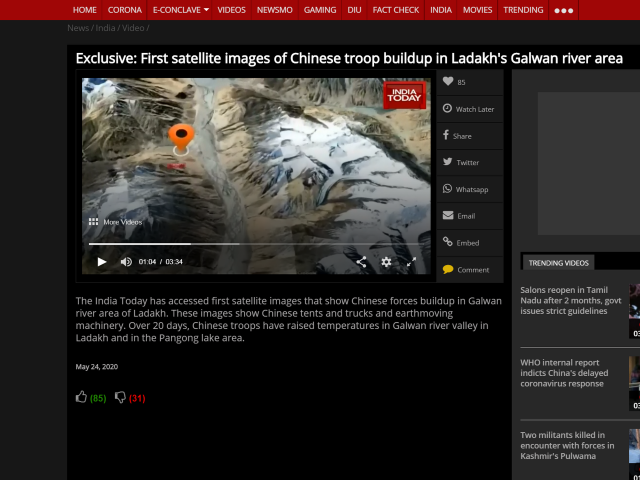Click Video breadcrumb link

click(x=133, y=28)
